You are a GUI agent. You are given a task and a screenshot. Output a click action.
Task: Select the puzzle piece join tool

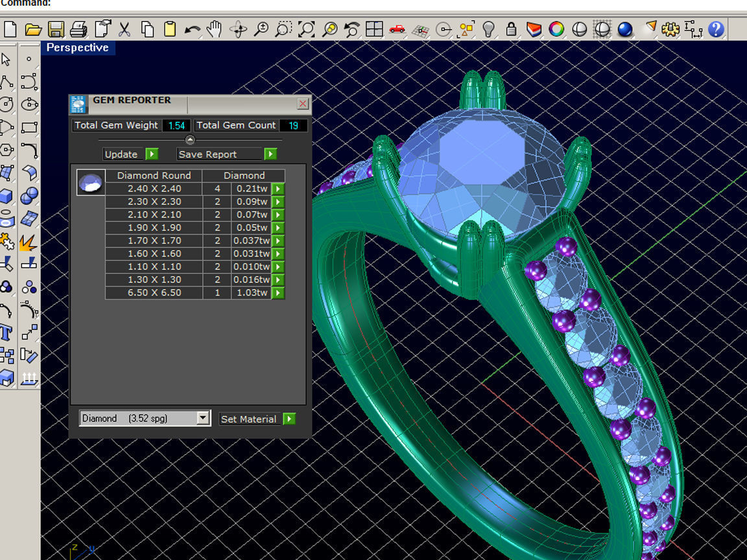tap(6, 242)
